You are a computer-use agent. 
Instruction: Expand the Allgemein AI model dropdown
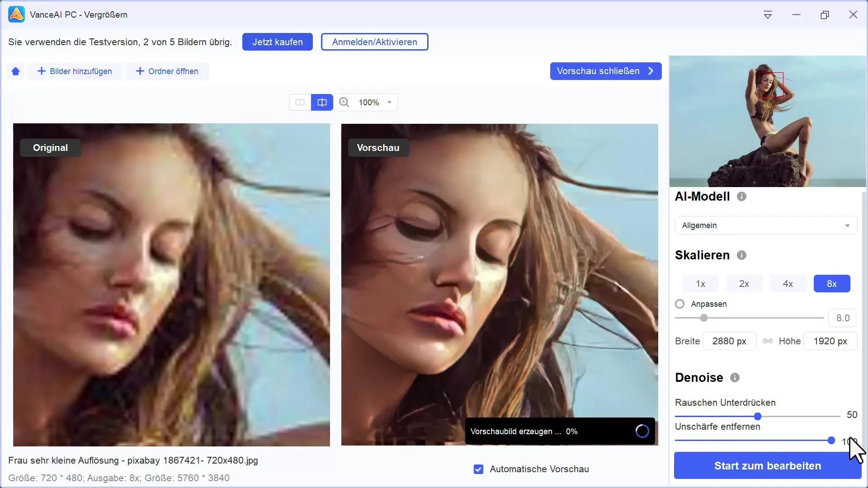766,225
